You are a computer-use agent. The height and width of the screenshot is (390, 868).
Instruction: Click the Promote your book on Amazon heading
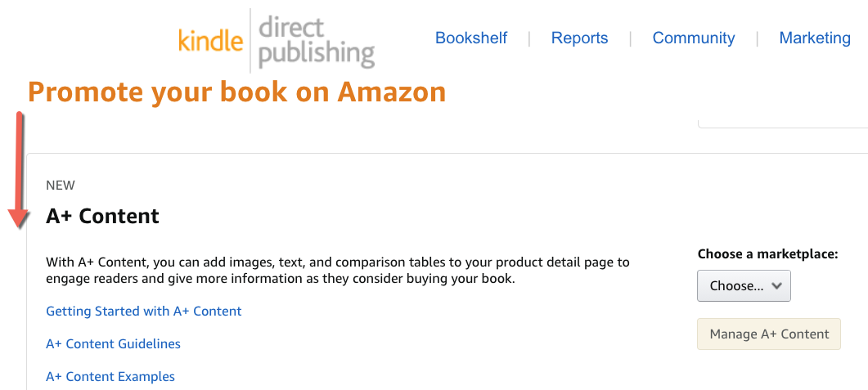237,92
